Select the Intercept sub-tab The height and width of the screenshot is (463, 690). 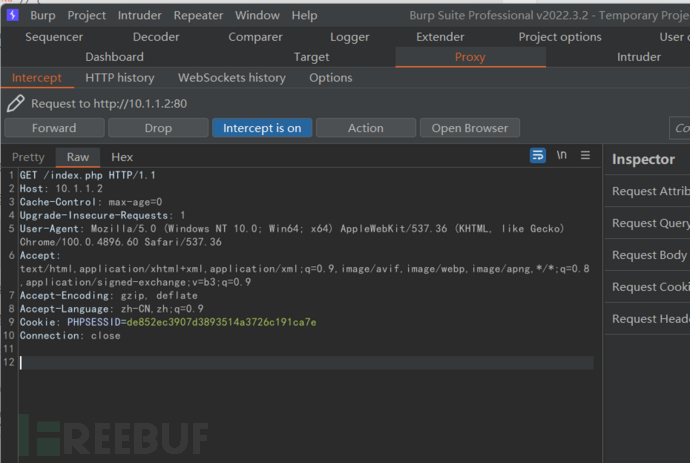coord(37,78)
